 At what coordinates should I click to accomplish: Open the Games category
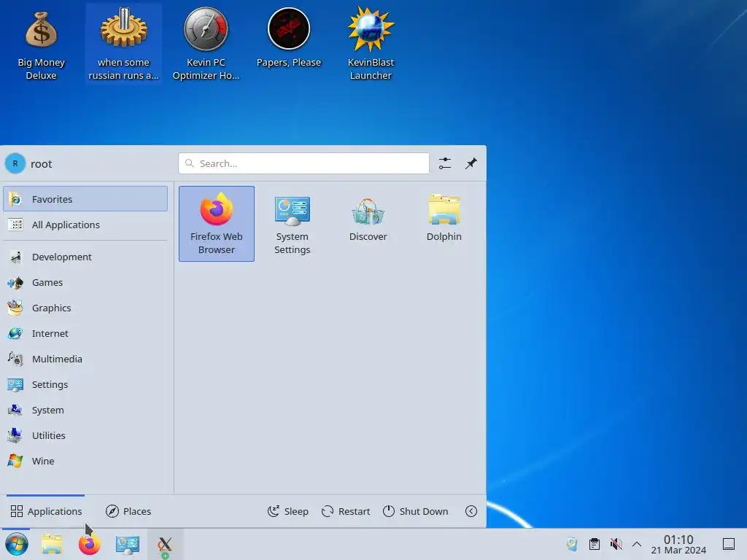[85, 282]
